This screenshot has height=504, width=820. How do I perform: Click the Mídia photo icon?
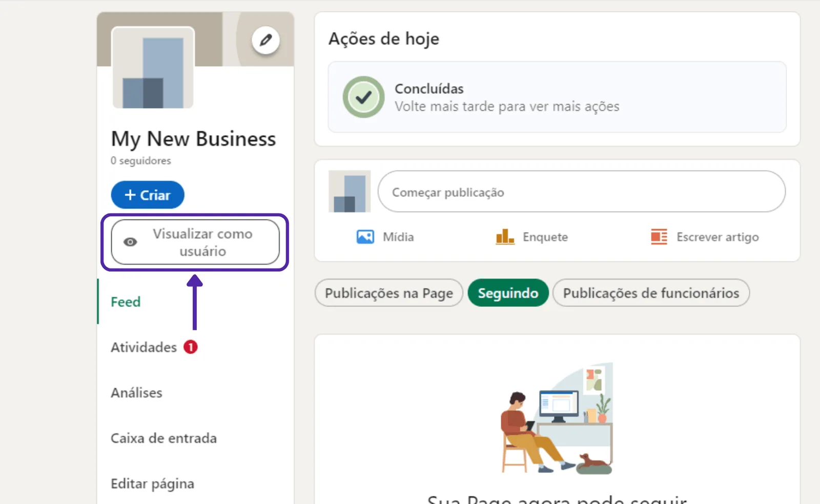pos(365,237)
